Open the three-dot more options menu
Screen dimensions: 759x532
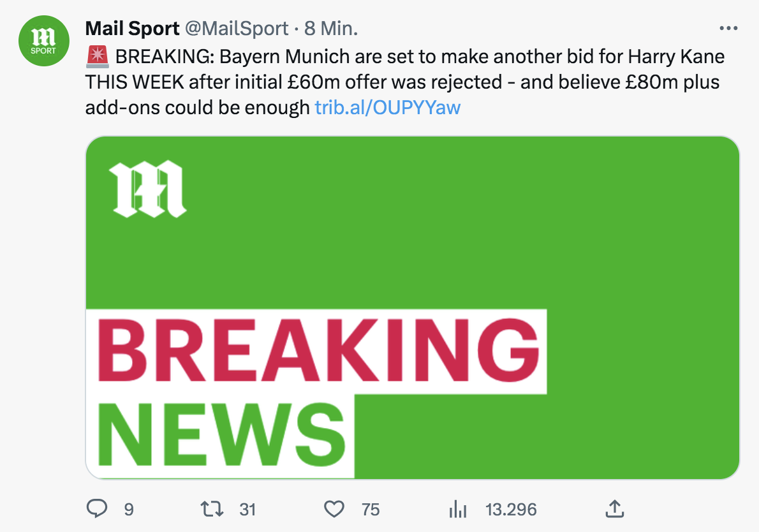tap(728, 29)
